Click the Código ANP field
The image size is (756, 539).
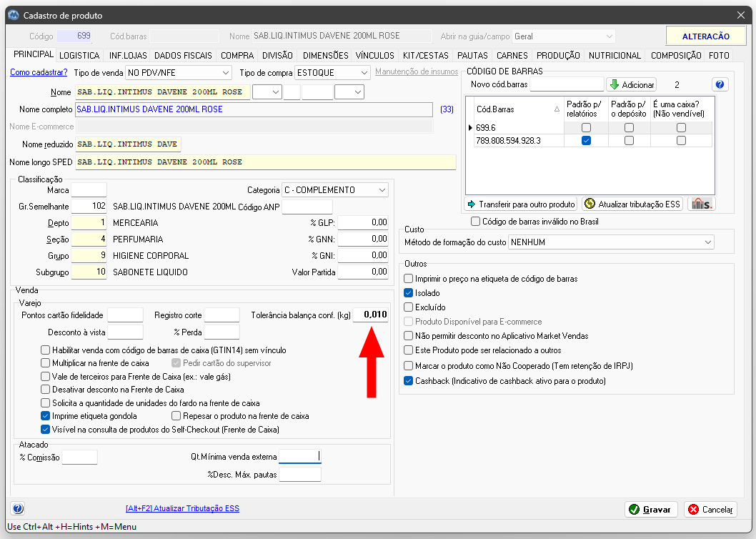(307, 207)
